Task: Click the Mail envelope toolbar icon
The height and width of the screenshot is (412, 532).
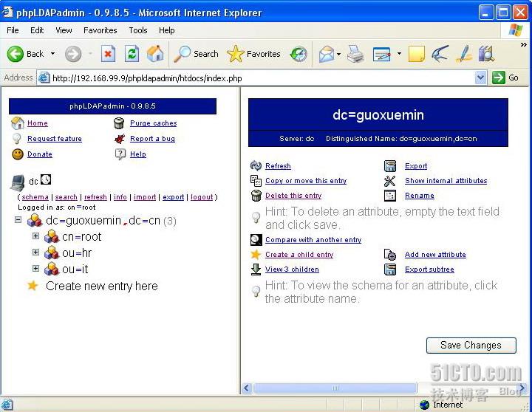Action: (326, 54)
